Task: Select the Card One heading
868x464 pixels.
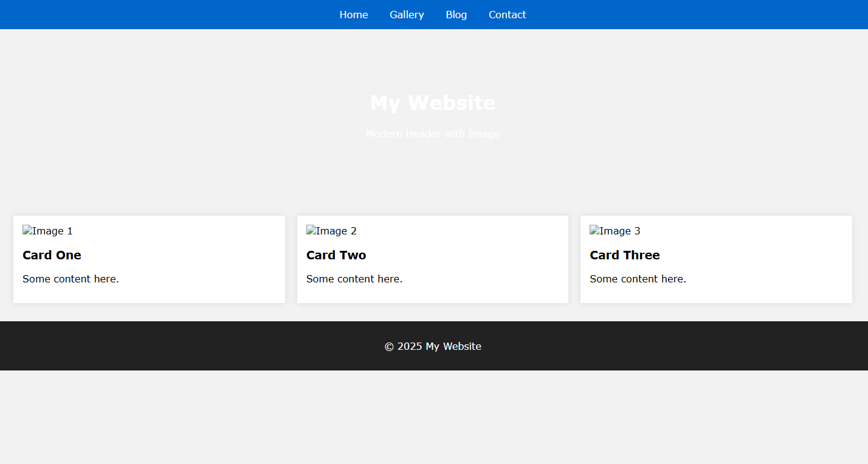Action: 52,255
